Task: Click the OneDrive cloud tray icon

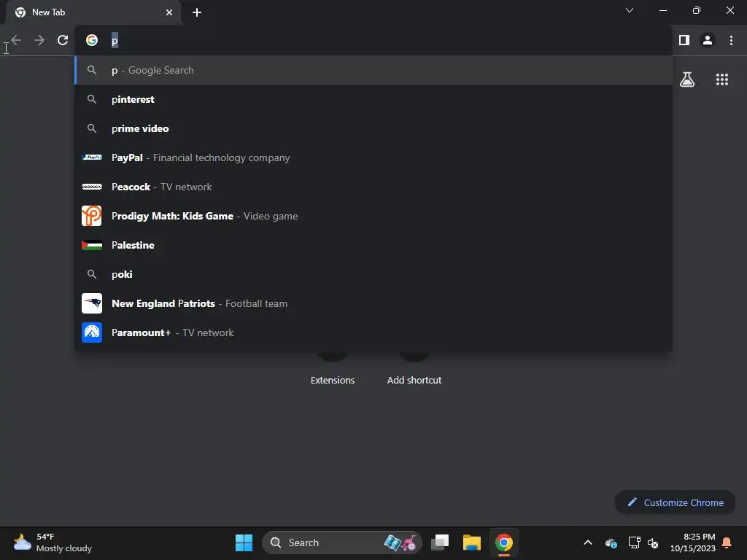Action: [x=611, y=542]
